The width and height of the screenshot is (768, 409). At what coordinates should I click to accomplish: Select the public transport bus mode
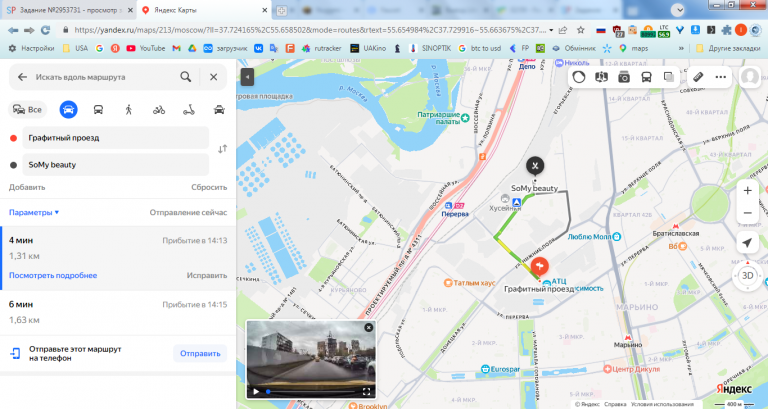pos(98,110)
